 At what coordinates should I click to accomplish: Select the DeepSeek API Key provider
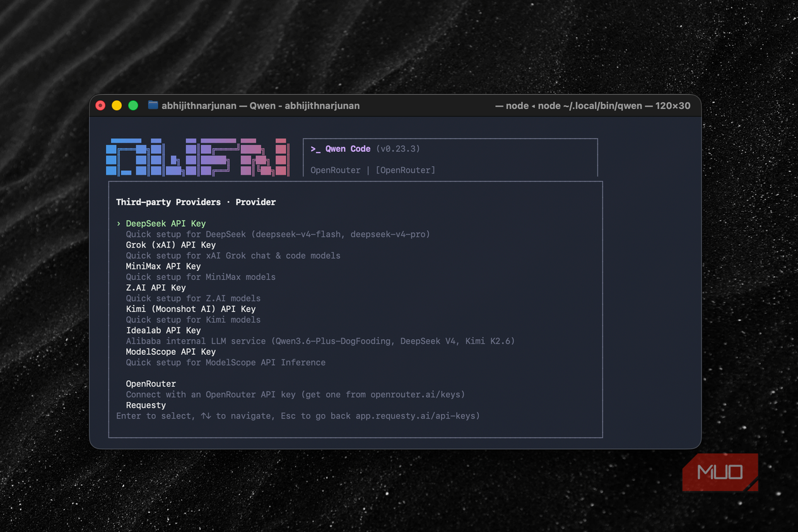(166, 223)
